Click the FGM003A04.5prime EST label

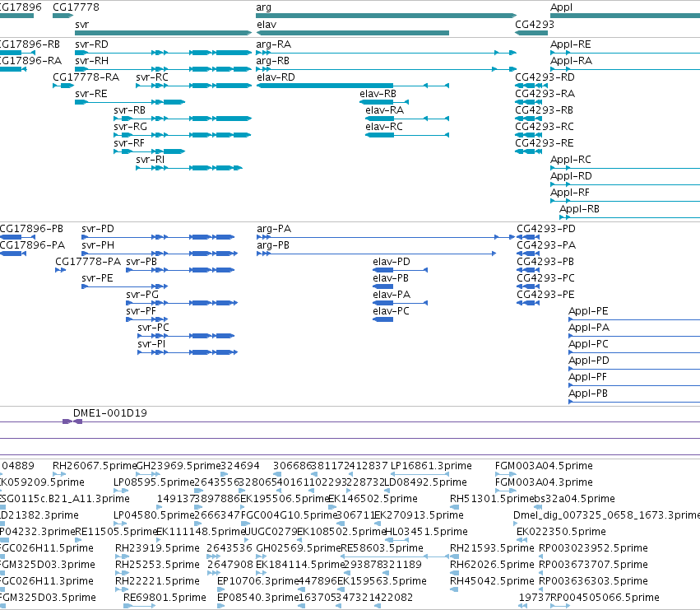click(x=544, y=466)
